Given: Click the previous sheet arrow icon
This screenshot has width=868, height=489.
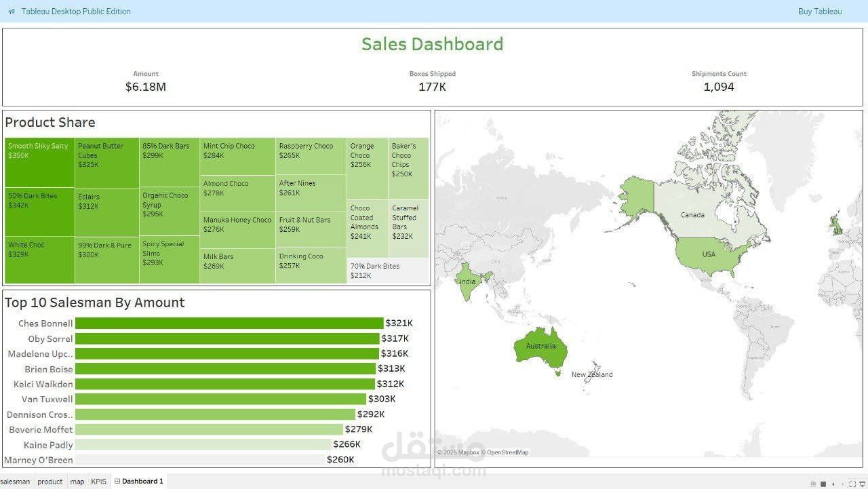Looking at the screenshot, I should 833,484.
